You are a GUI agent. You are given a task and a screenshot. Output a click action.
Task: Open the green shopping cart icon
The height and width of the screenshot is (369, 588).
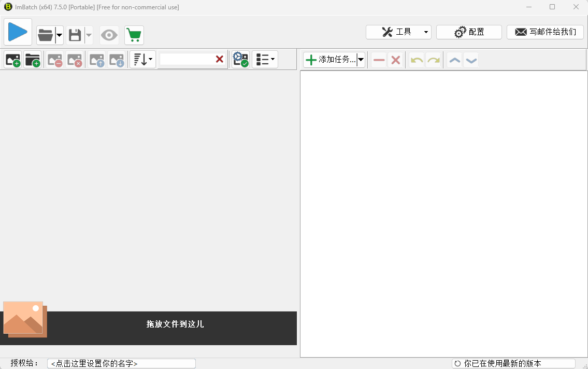click(134, 35)
